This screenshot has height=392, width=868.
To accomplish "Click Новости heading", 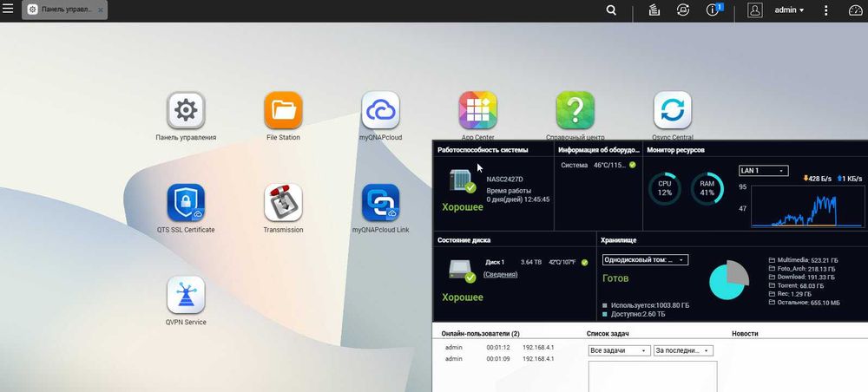I will coord(745,333).
